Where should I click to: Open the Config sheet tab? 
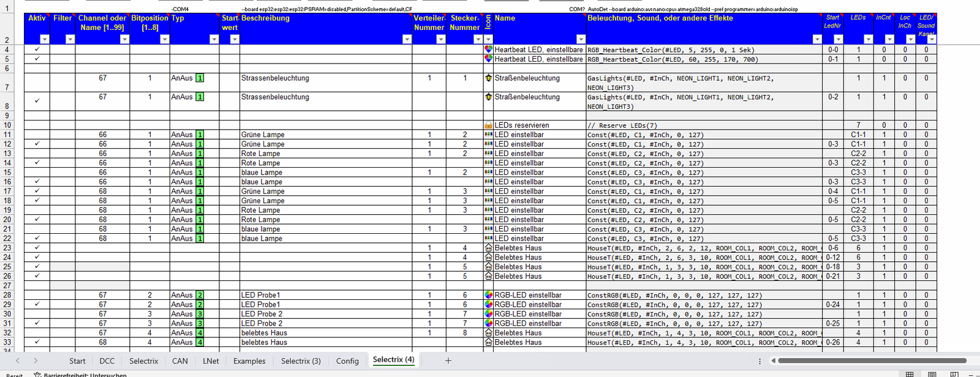[x=347, y=361]
